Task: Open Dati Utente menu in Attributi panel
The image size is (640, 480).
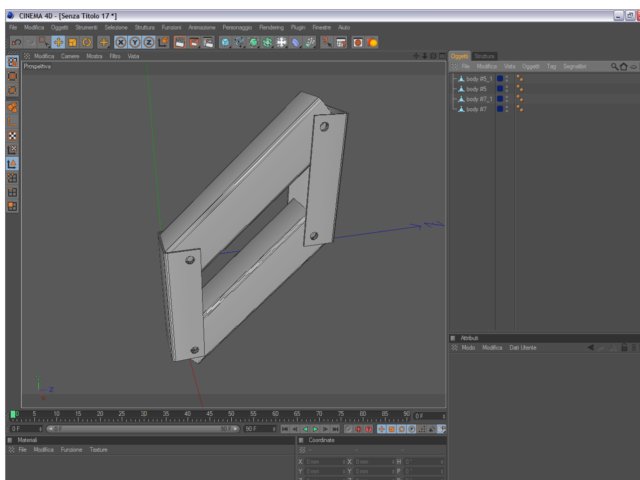Action: (523, 348)
